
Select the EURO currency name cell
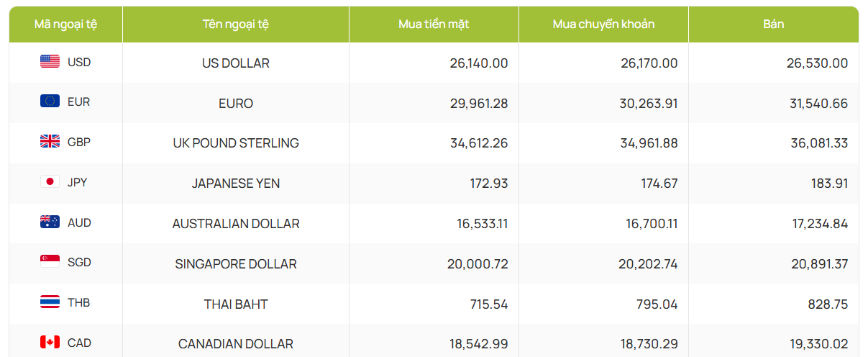coord(236,104)
